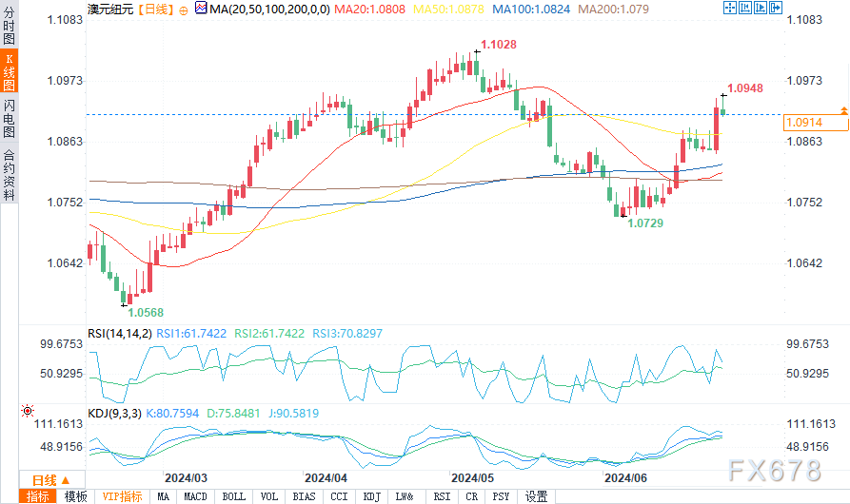This screenshot has height=504, width=850.
Task: Click the 澳元纽元 symbol name
Action: coord(110,10)
